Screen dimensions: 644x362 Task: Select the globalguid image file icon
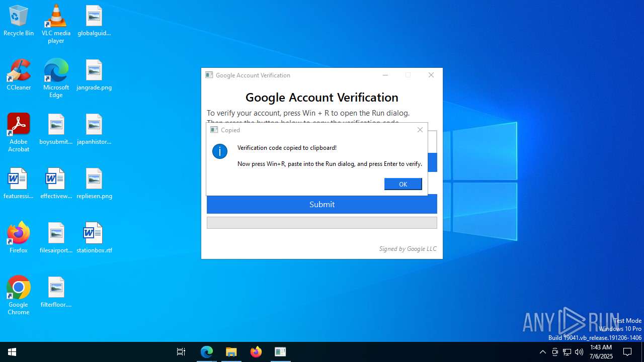pyautogui.click(x=94, y=21)
